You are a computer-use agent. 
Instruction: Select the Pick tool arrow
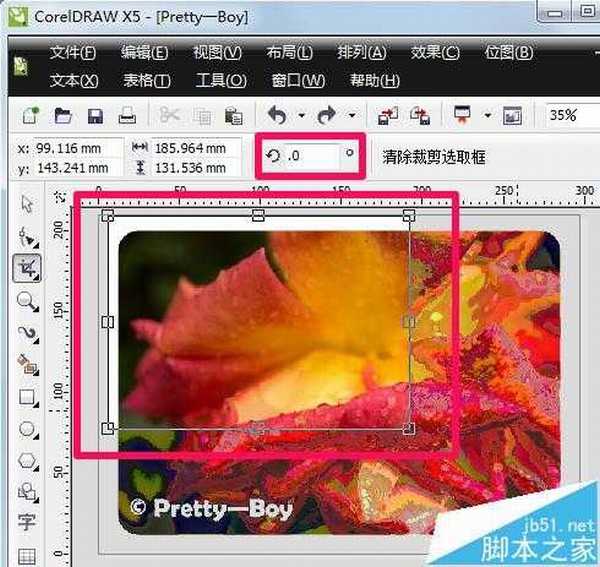[x=27, y=204]
